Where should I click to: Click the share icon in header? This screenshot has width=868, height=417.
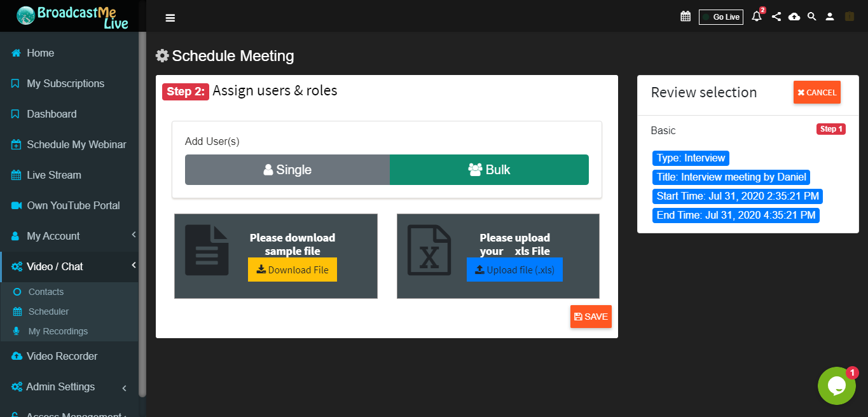point(776,17)
